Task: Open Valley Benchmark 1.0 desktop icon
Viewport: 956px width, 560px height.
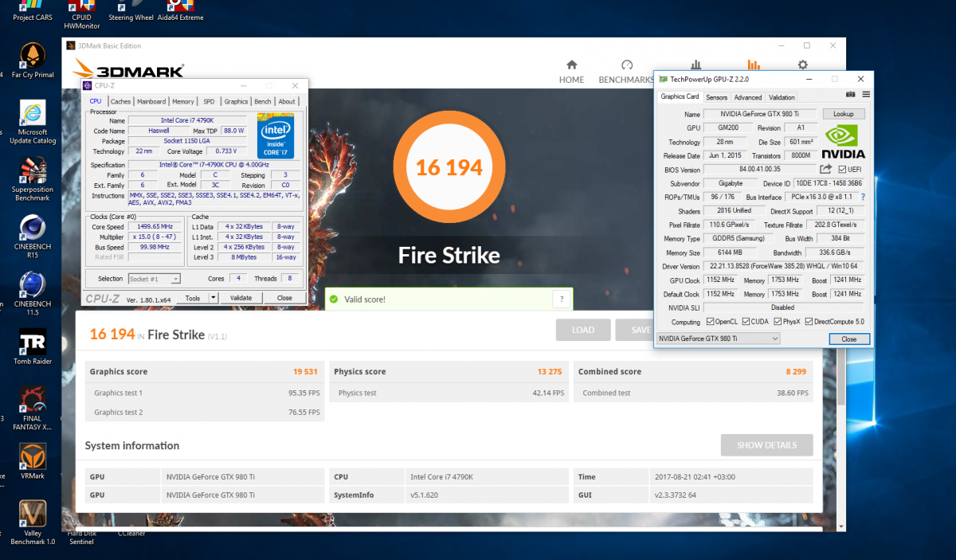Action: point(33,523)
